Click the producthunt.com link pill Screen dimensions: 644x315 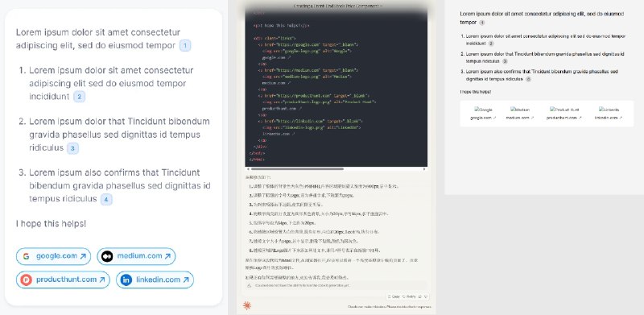[x=63, y=280]
